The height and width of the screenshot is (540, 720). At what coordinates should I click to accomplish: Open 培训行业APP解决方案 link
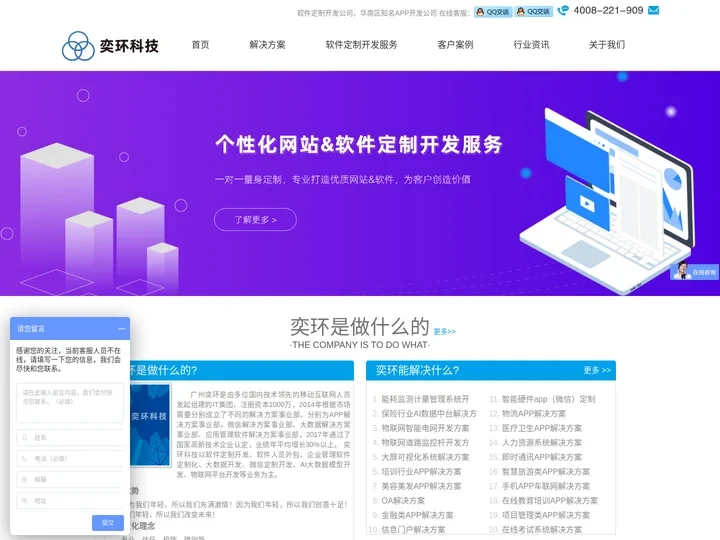(421, 472)
